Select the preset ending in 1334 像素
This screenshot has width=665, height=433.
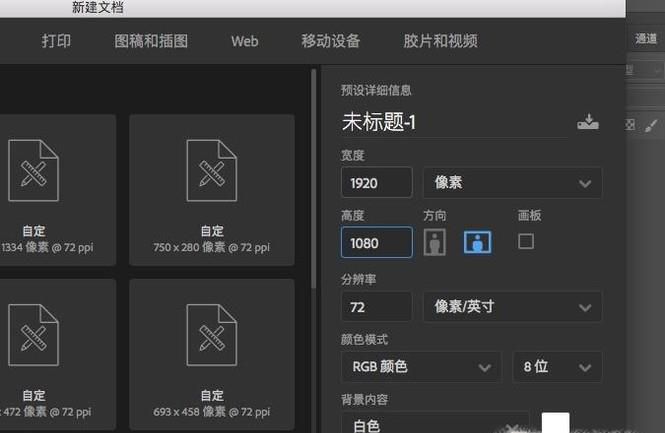point(58,190)
